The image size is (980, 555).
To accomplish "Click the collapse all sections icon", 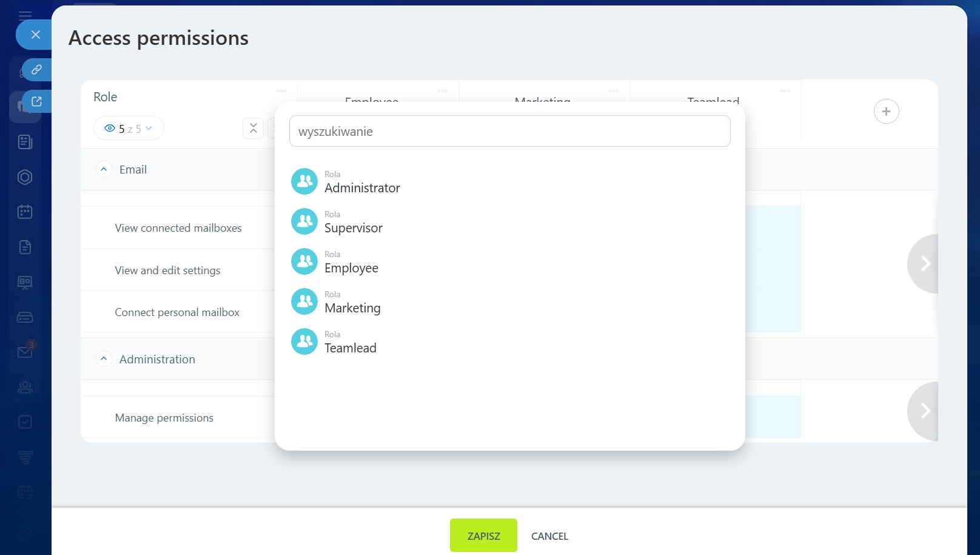I will click(x=253, y=128).
